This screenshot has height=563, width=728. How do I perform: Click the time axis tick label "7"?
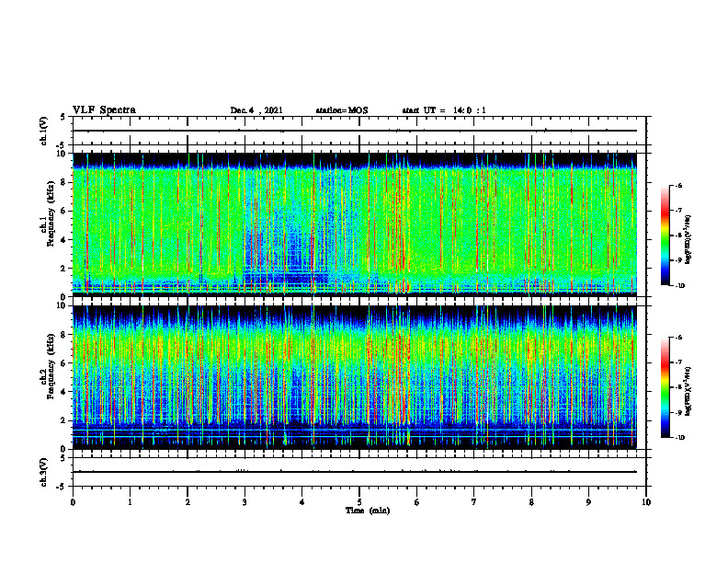(474, 502)
